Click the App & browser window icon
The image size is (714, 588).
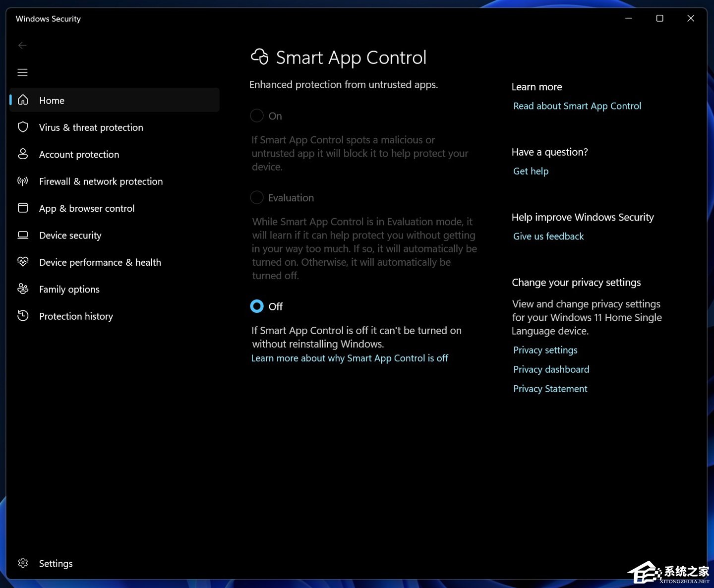click(x=23, y=208)
